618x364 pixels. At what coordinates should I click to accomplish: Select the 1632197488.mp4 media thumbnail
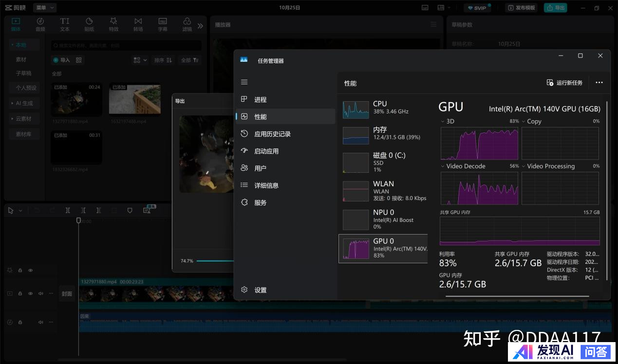point(135,99)
